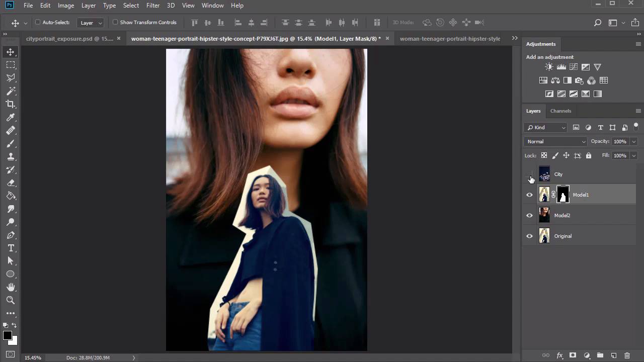Open the blend mode Normal dropdown
The width and height of the screenshot is (644, 362).
pos(556,142)
